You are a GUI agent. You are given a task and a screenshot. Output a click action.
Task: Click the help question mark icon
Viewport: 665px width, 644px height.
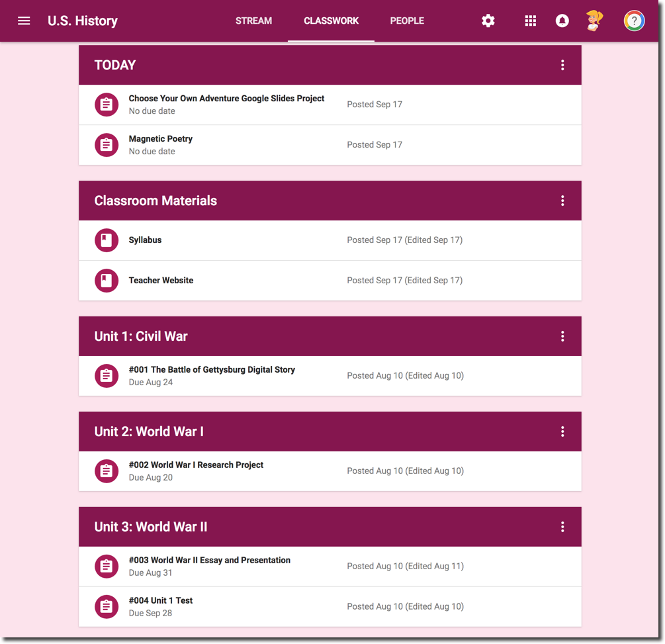[634, 21]
